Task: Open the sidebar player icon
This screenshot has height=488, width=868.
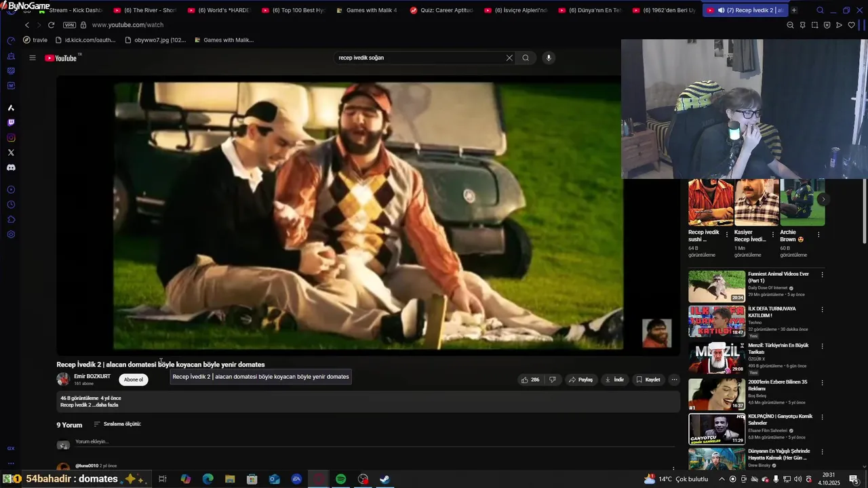Action: [x=11, y=190]
